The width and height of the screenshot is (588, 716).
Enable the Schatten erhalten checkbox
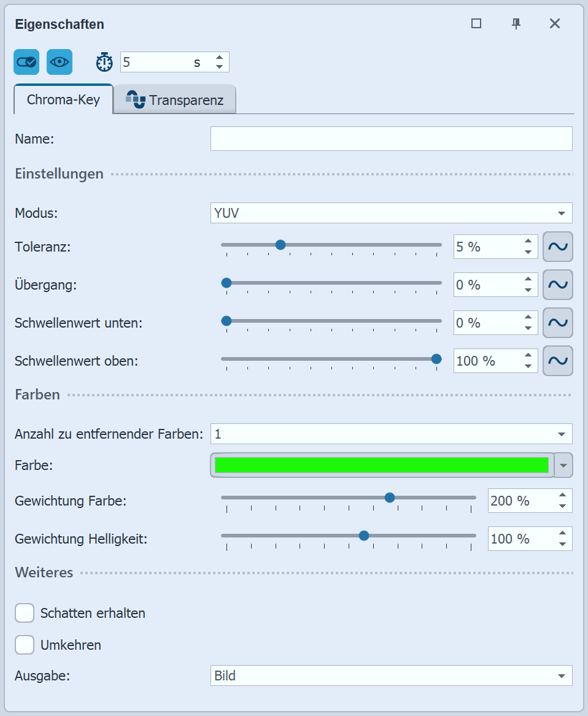[24, 613]
